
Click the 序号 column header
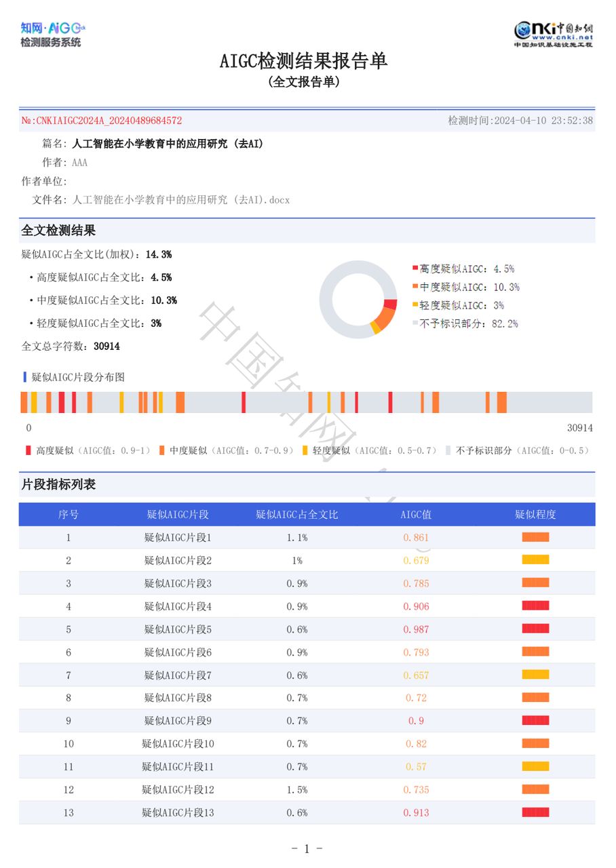point(69,515)
